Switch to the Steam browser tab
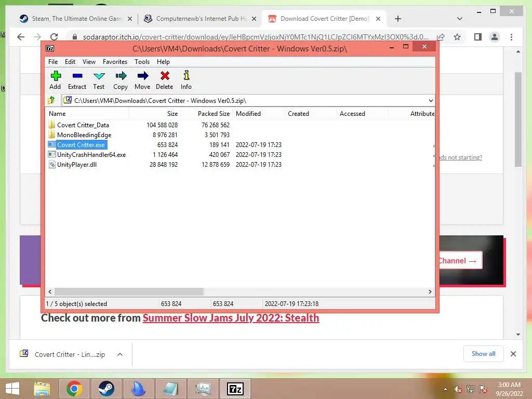Viewport: 532px width, 399px height. pyautogui.click(x=76, y=19)
